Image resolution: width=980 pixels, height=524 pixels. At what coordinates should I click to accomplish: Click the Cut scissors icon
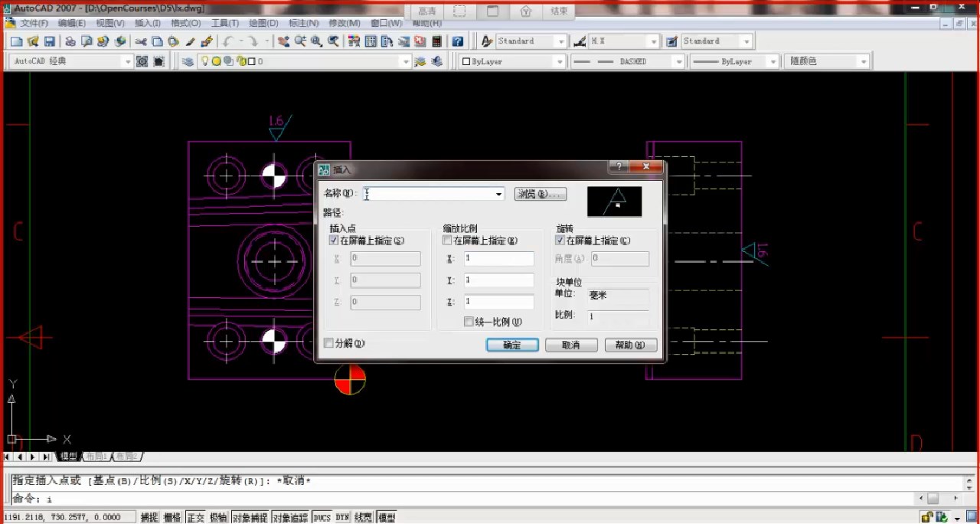[x=141, y=41]
